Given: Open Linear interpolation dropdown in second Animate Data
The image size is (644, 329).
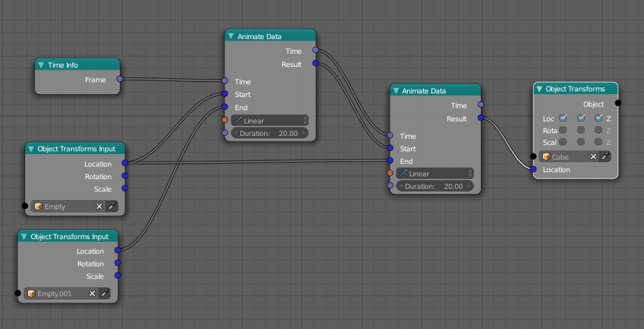Looking at the screenshot, I should pos(434,174).
